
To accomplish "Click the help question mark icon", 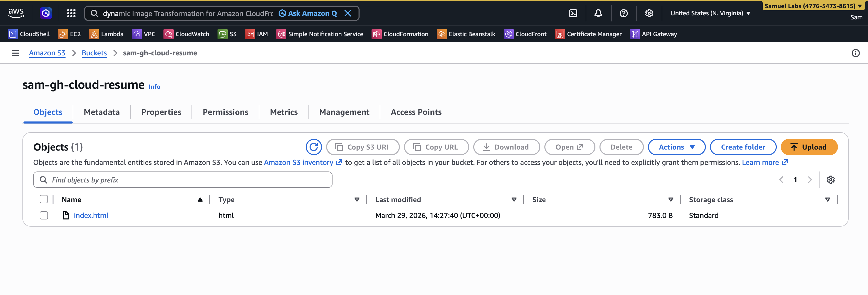I will 623,13.
